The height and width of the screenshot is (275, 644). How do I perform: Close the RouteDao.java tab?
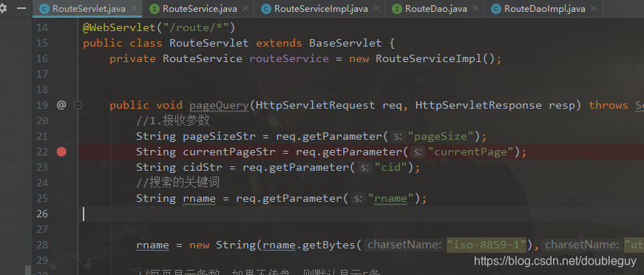click(475, 8)
